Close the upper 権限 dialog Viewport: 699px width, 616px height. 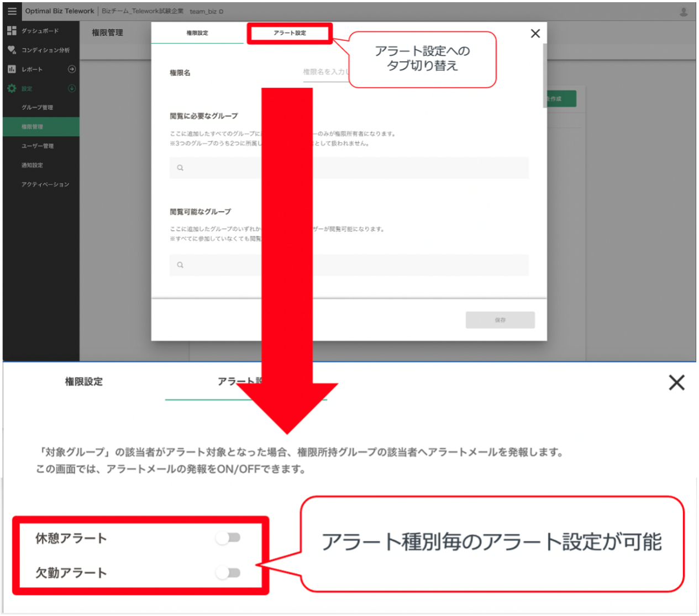(x=535, y=34)
